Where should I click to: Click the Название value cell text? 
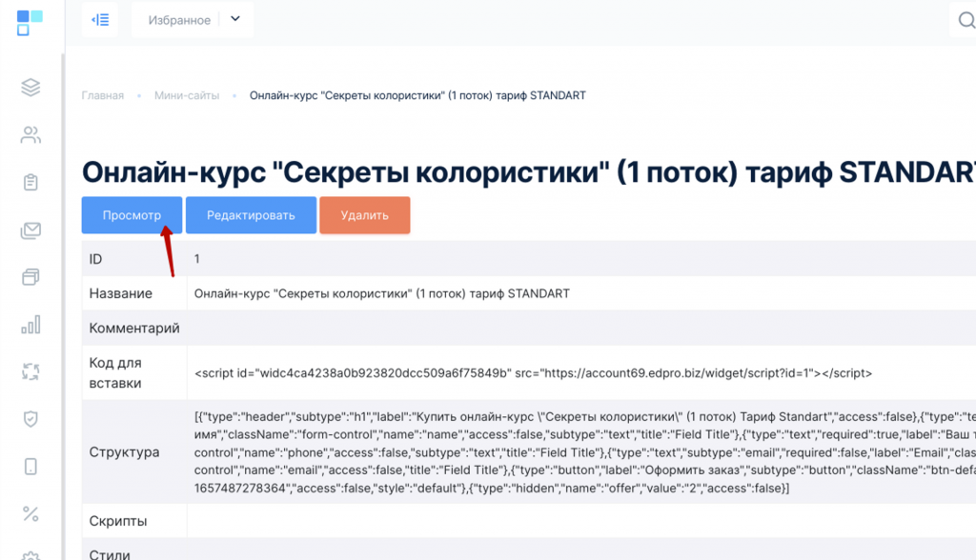381,293
